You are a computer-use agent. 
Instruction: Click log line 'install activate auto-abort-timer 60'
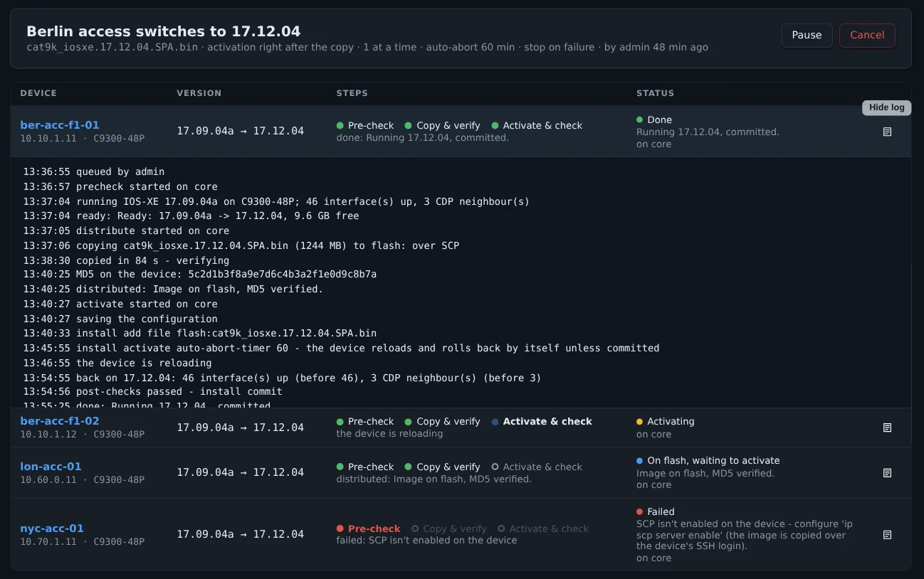pos(341,348)
